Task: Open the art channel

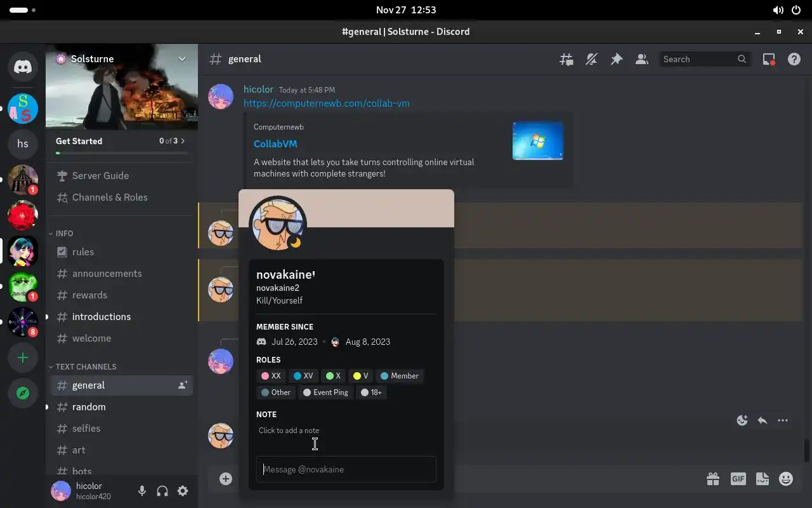Action: (x=122, y=450)
